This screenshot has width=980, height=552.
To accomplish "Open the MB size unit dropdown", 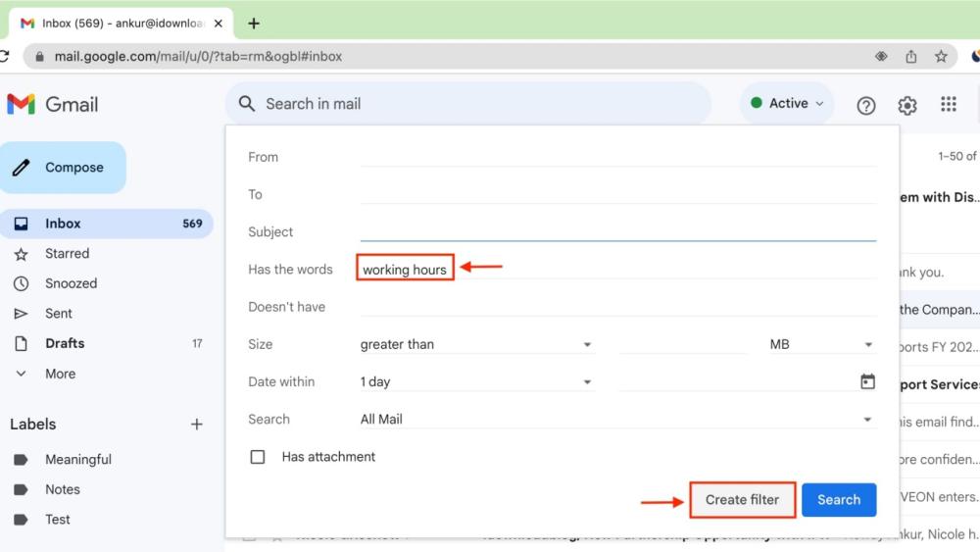I will pos(821,345).
